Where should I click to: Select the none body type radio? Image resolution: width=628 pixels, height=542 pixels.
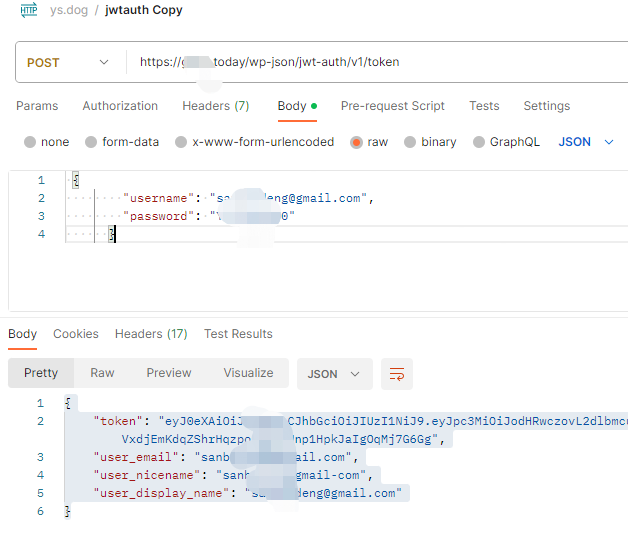point(30,142)
